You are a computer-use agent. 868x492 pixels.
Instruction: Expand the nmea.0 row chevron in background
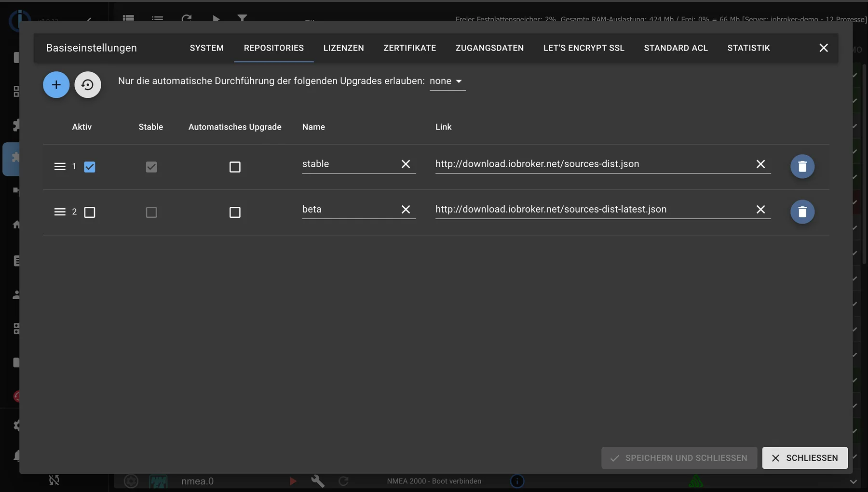coord(853,481)
